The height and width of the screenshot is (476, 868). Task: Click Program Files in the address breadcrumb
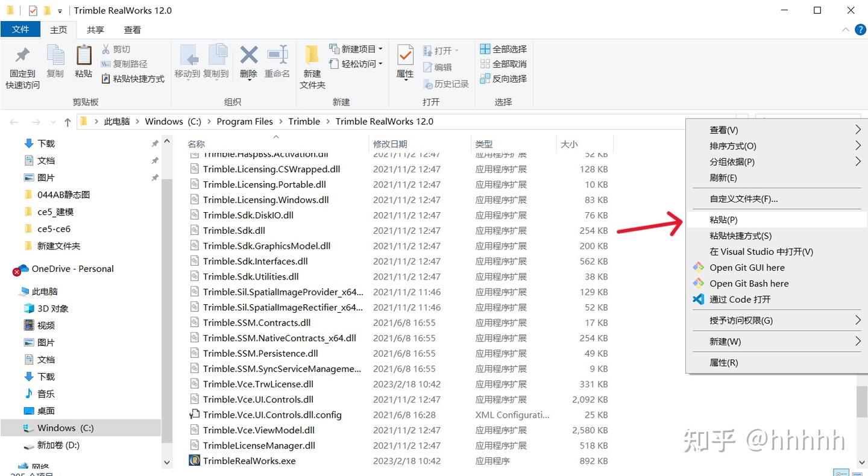tap(245, 122)
